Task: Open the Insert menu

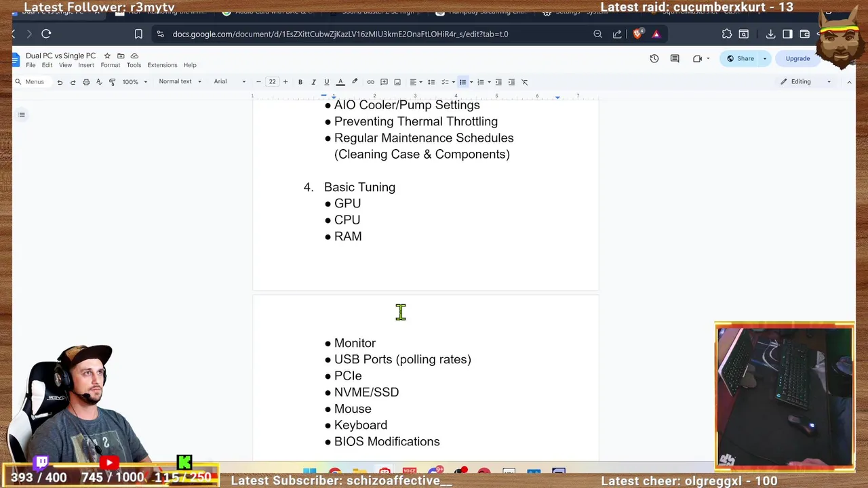Action: [86, 65]
